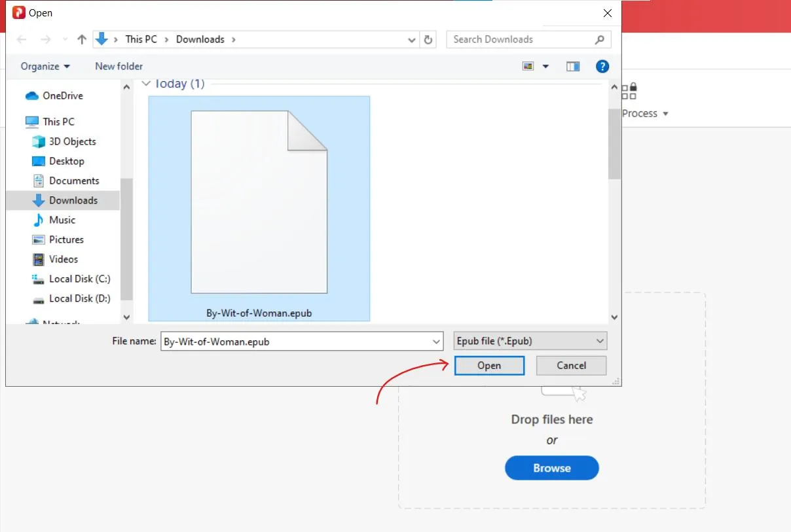This screenshot has height=532, width=791.
Task: Click the search magnifier icon
Action: click(599, 39)
